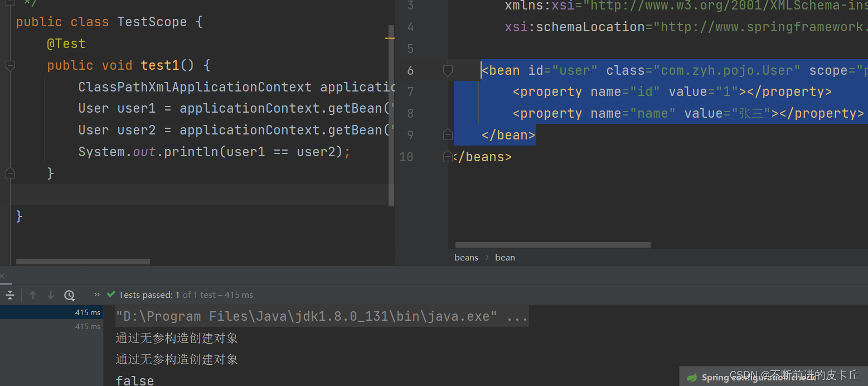Click the 'test1' method name

click(160, 65)
